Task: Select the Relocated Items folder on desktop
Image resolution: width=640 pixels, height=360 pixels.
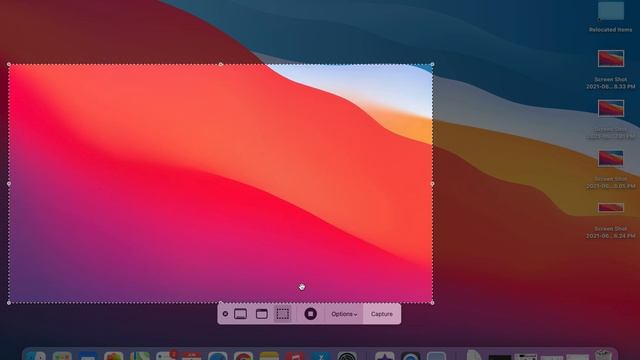Action: pos(611,11)
